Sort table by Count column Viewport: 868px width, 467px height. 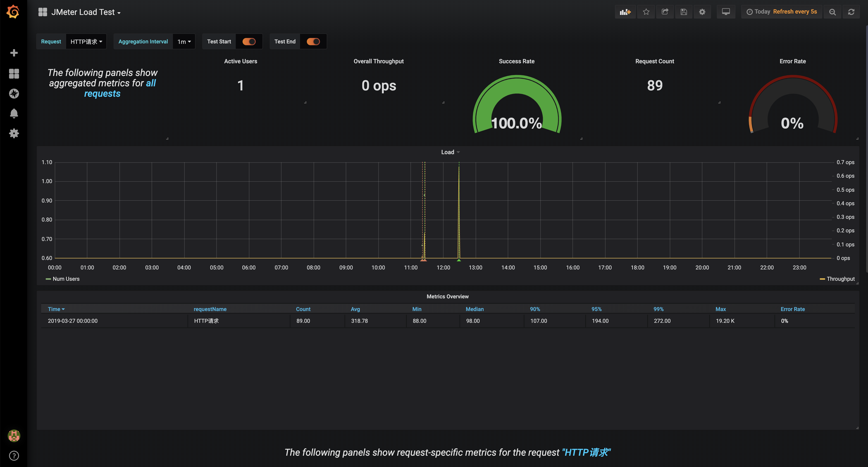coord(303,309)
